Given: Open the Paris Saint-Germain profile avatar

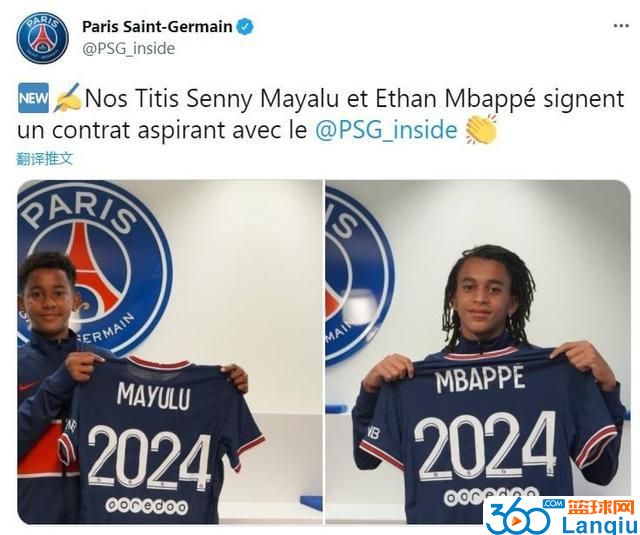Looking at the screenshot, I should (x=43, y=38).
